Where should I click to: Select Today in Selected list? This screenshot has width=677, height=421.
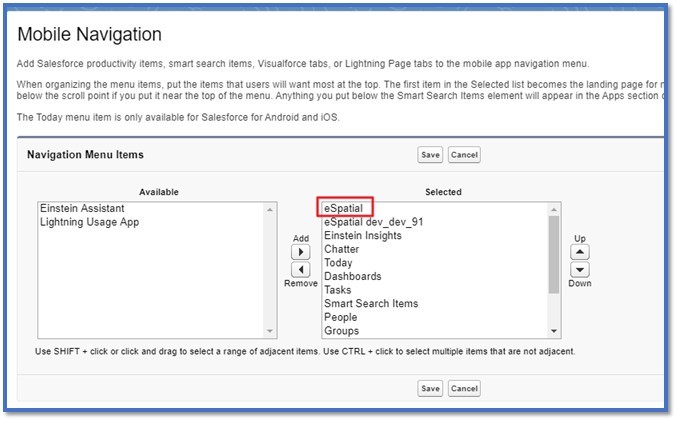[x=338, y=263]
